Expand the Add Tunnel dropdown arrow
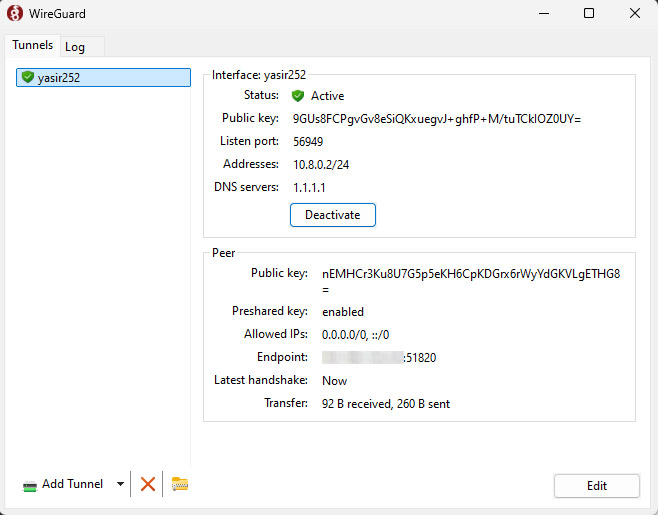This screenshot has width=658, height=515. [x=120, y=484]
